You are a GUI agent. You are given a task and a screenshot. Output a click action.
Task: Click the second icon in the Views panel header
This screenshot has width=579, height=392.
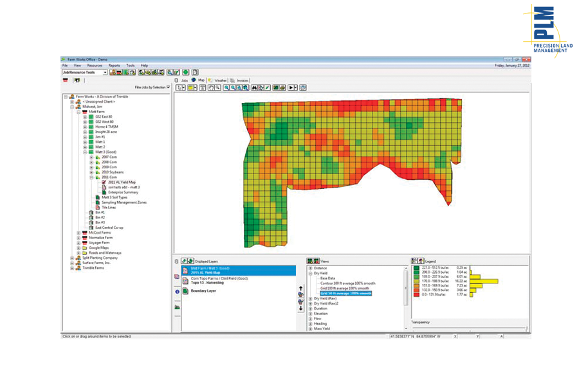[x=317, y=261]
